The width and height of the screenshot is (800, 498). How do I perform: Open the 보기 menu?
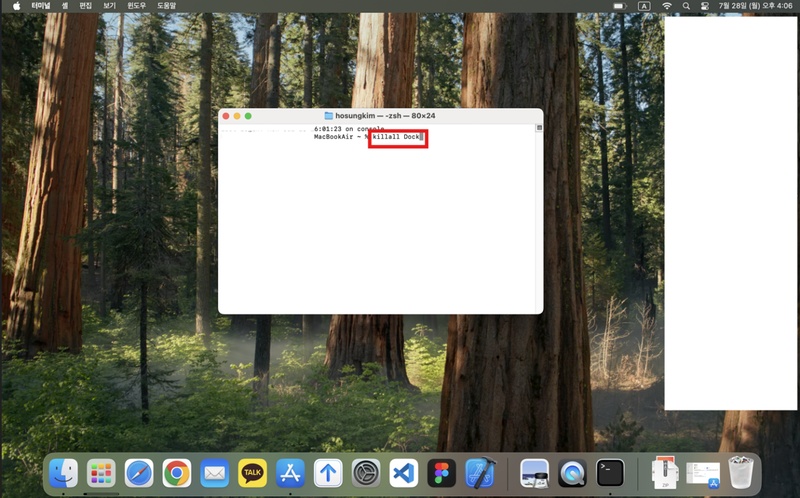click(x=109, y=6)
